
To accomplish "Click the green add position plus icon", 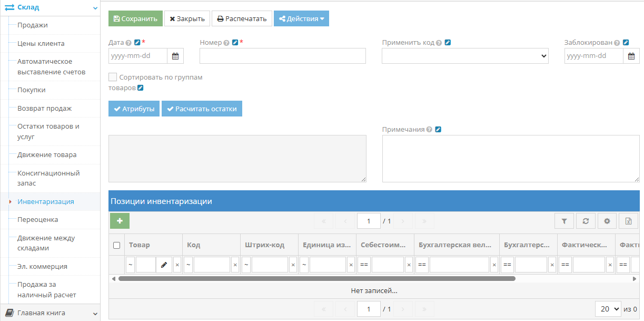I will 120,221.
